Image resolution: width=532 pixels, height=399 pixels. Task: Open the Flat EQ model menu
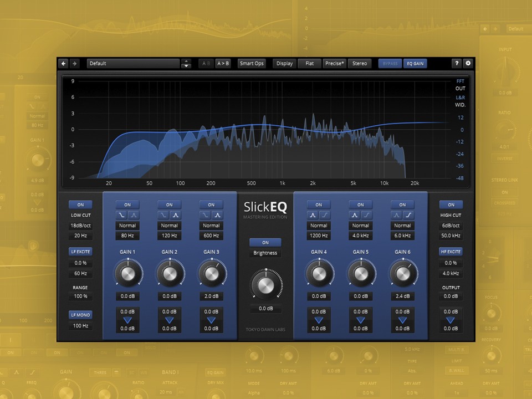[x=309, y=63]
